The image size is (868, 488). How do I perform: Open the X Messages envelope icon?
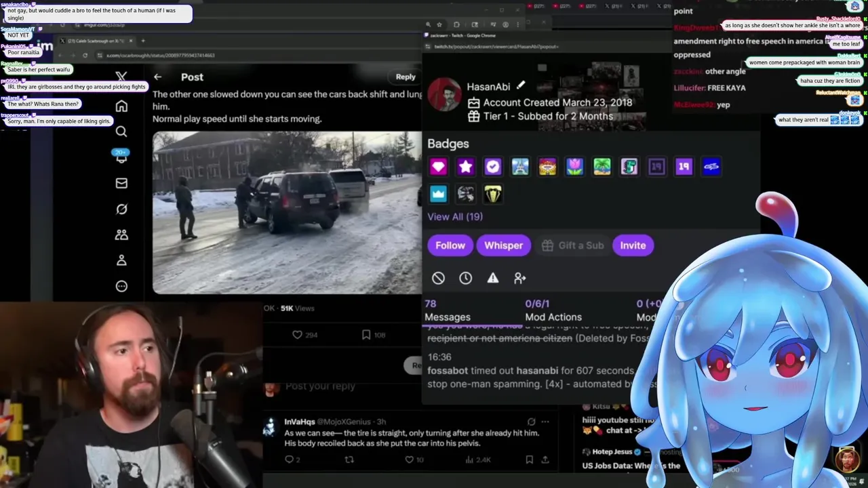121,183
